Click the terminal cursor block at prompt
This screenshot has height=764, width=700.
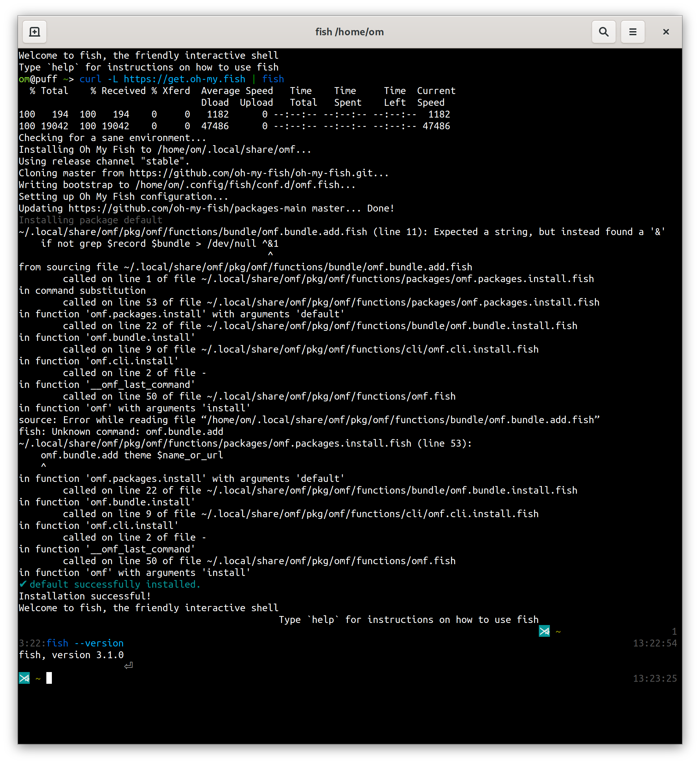pyautogui.click(x=49, y=678)
